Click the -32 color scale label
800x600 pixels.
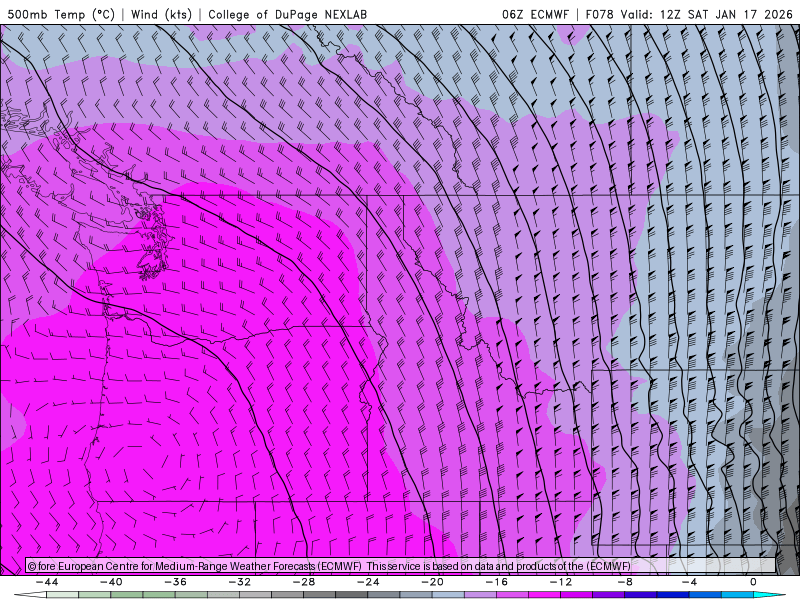click(x=239, y=582)
